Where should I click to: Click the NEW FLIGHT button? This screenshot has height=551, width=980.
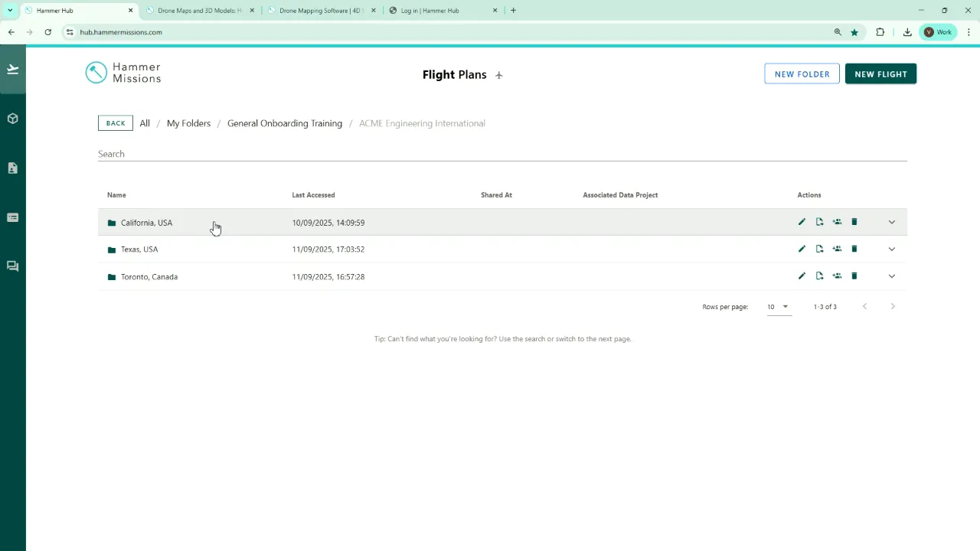(x=880, y=74)
